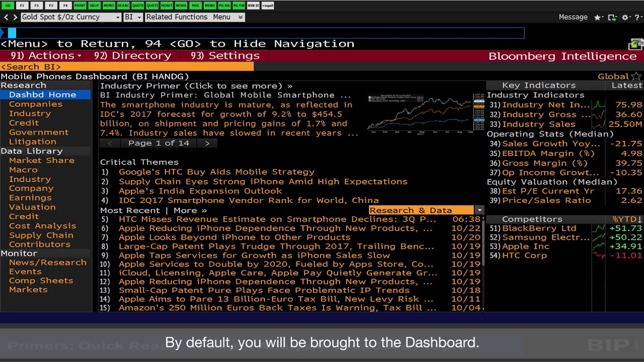Click the F1 function key button
The image size is (644, 362).
22,6
